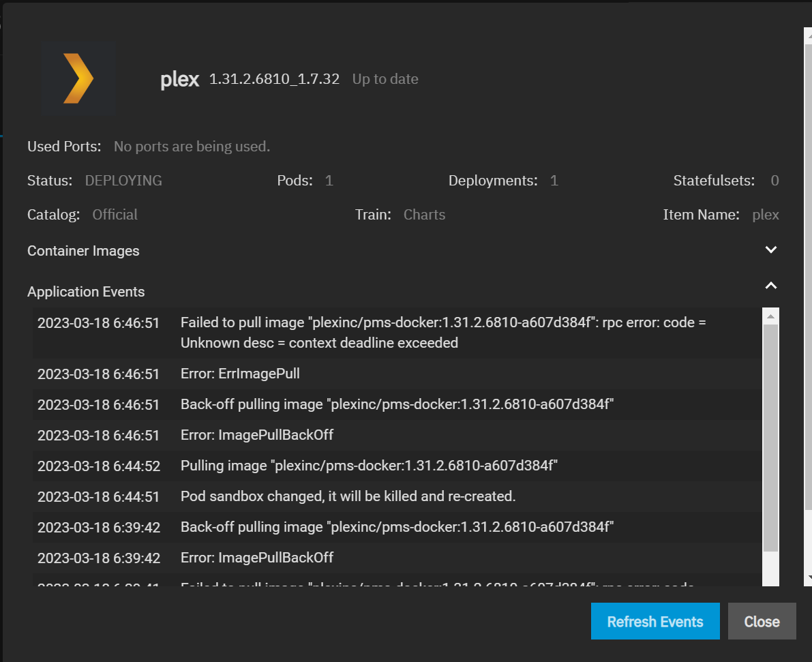Image resolution: width=812 pixels, height=662 pixels.
Task: Click the 'Charts' train value
Action: (x=424, y=215)
